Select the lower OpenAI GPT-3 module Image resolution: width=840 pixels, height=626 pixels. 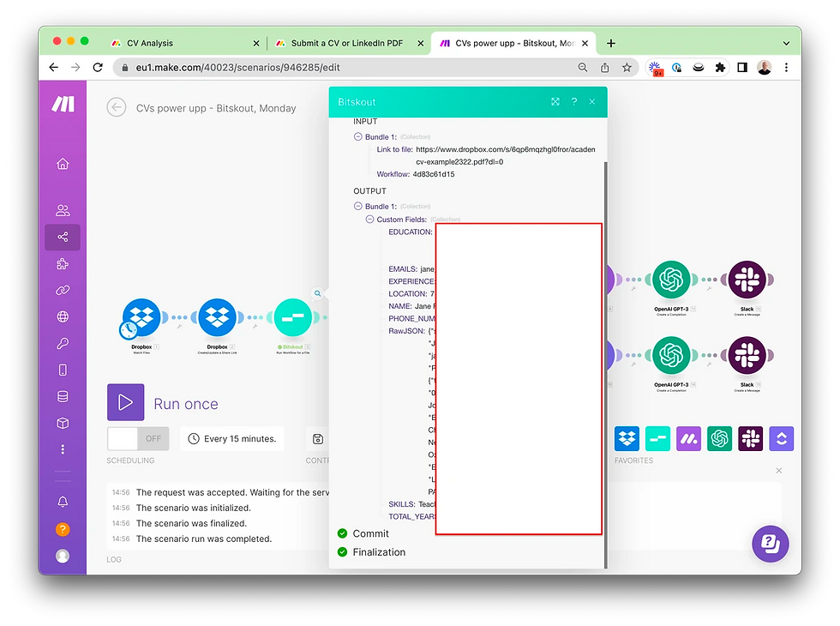click(671, 355)
